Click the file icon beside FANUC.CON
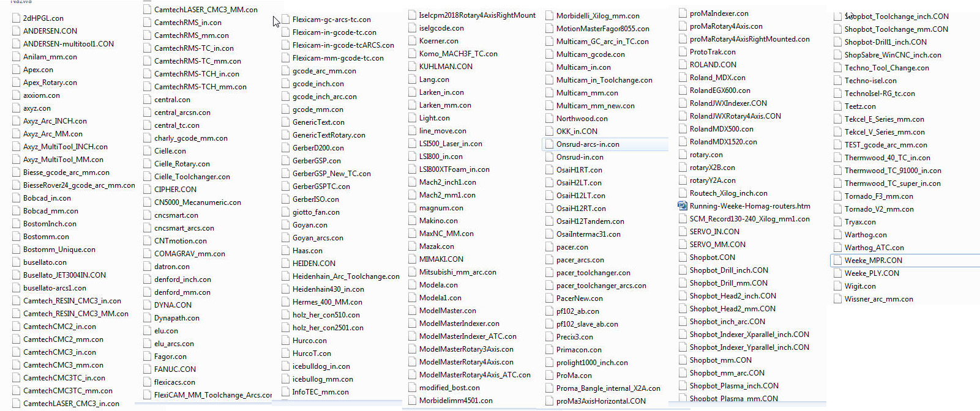 click(x=148, y=369)
